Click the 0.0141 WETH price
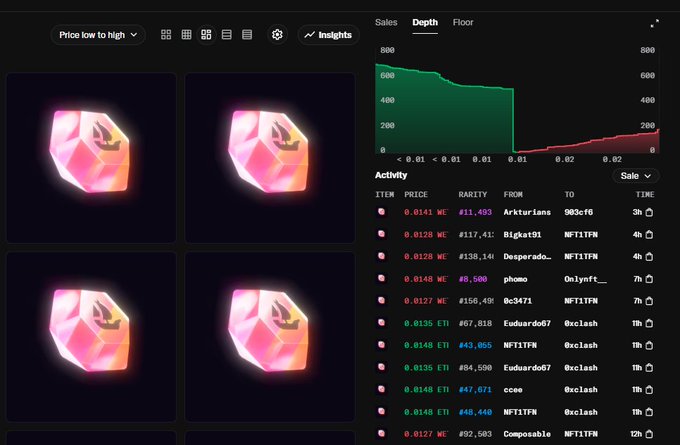The height and width of the screenshot is (445, 680). pos(425,212)
